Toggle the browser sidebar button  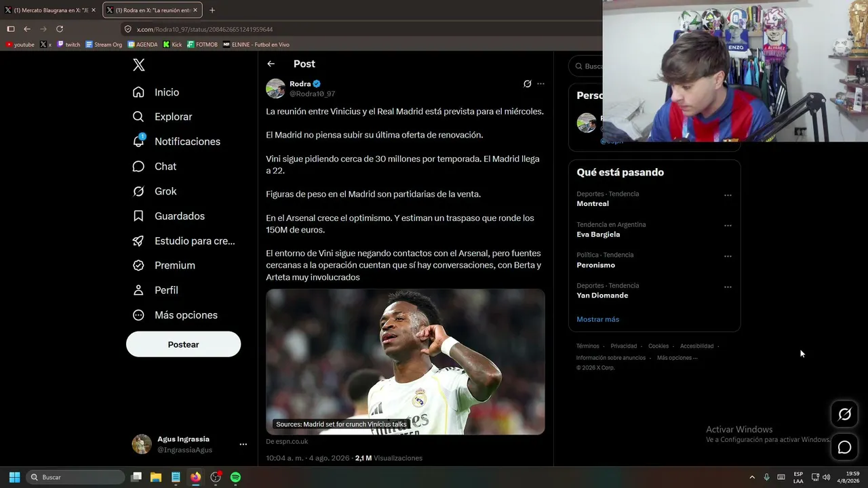pos(11,29)
